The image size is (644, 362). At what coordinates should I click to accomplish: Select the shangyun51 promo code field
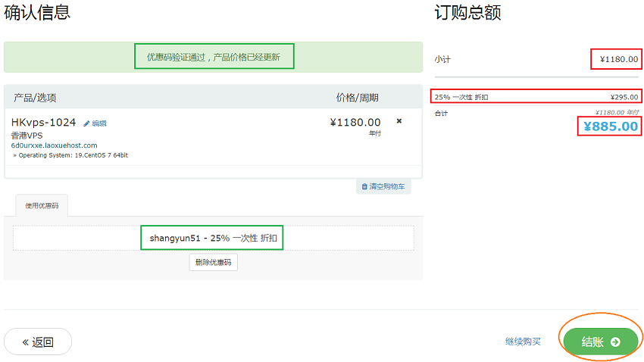[x=213, y=238]
